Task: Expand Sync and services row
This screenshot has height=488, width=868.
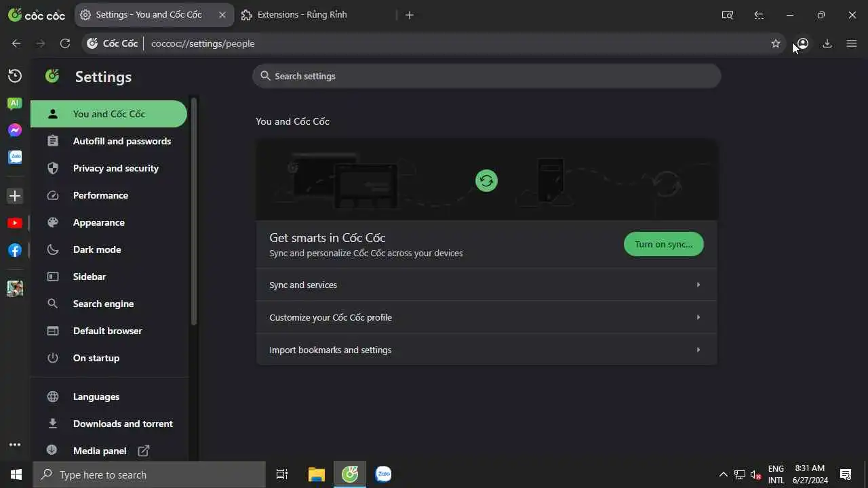Action: pos(486,285)
